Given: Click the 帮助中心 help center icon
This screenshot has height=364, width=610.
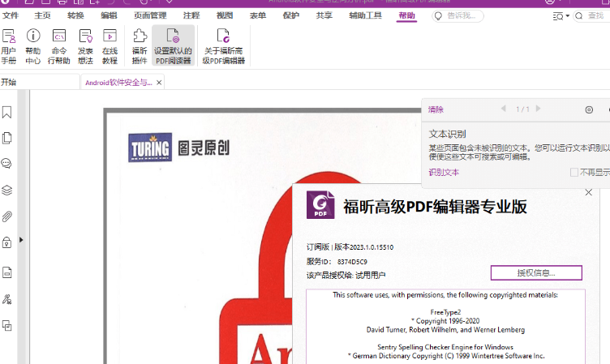Looking at the screenshot, I should click(33, 45).
